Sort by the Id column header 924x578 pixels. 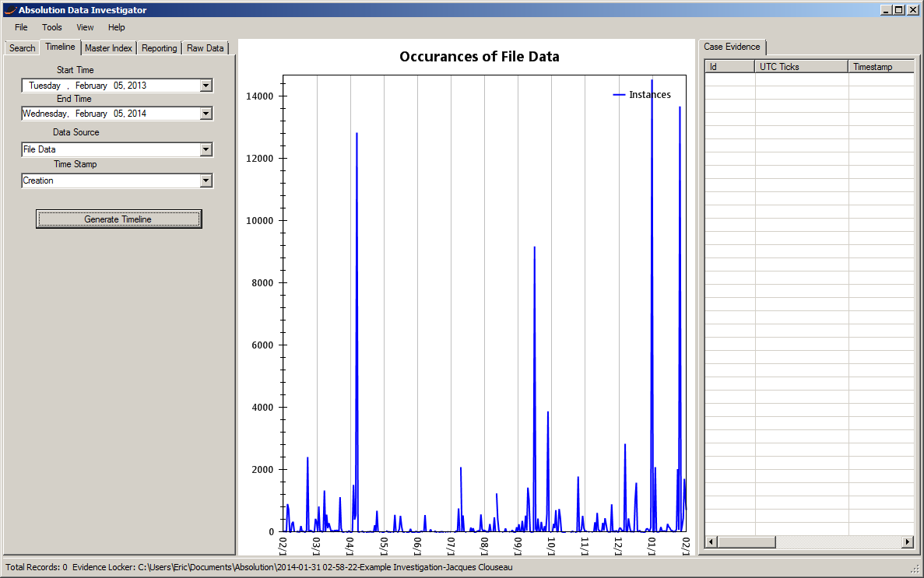(729, 66)
